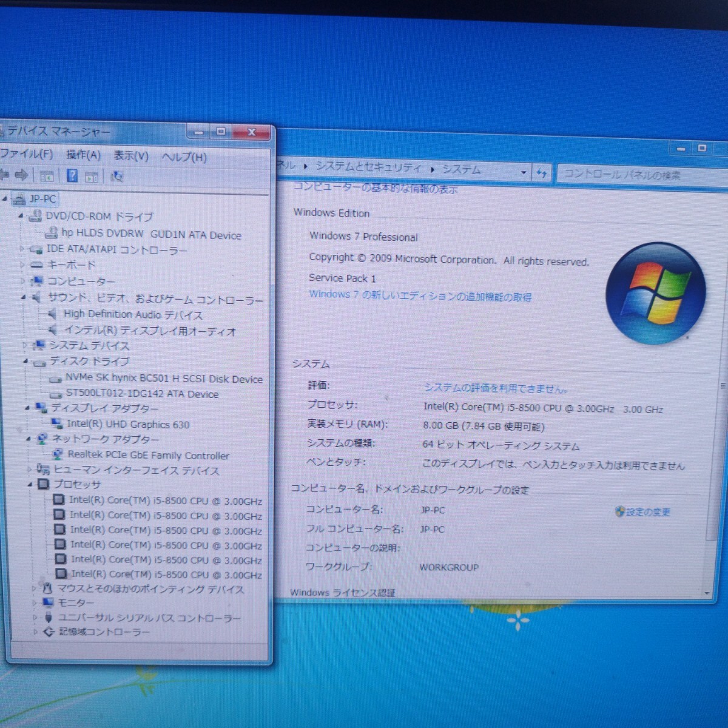This screenshot has width=728, height=728.
Task: Click the Properties sheet toolbar icon
Action: (x=92, y=177)
